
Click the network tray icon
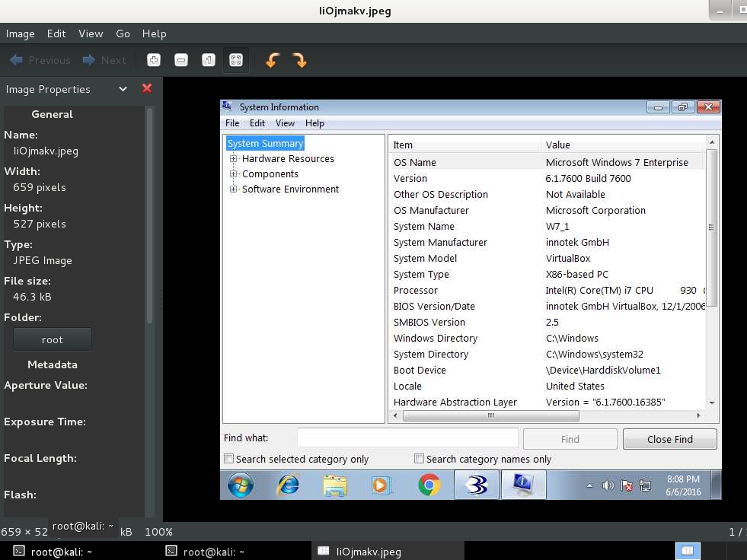tap(645, 485)
